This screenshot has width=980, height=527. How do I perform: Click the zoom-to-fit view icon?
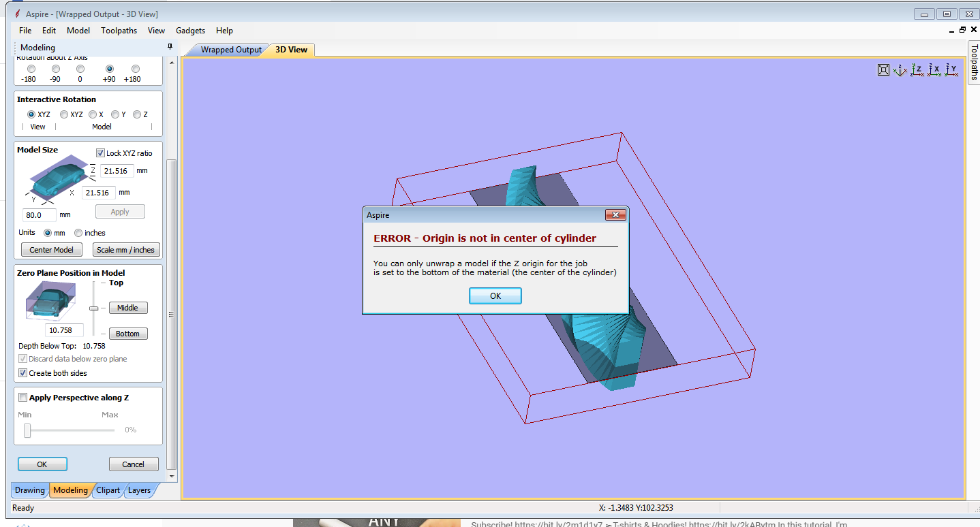[x=883, y=69]
